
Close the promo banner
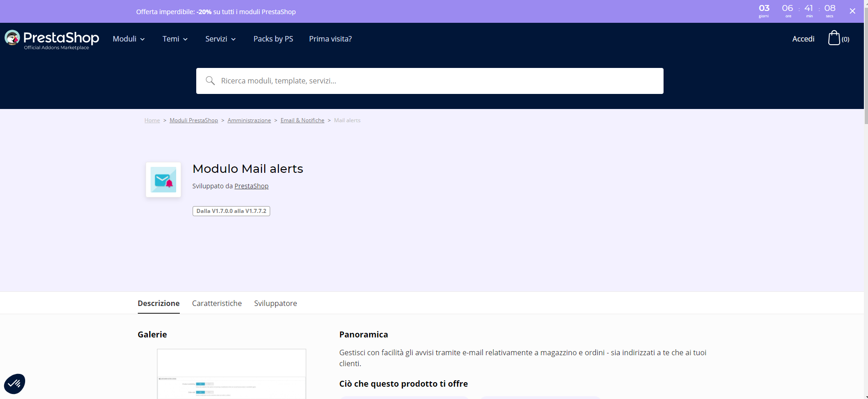tap(852, 11)
